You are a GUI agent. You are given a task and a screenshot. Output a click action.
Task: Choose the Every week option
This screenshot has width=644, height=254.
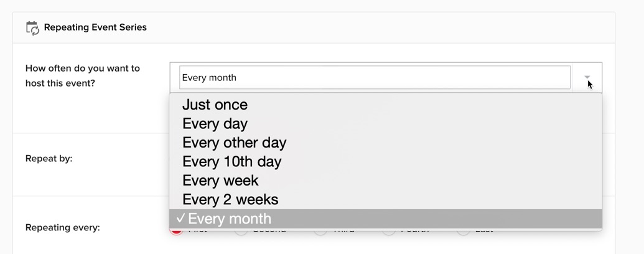point(220,181)
